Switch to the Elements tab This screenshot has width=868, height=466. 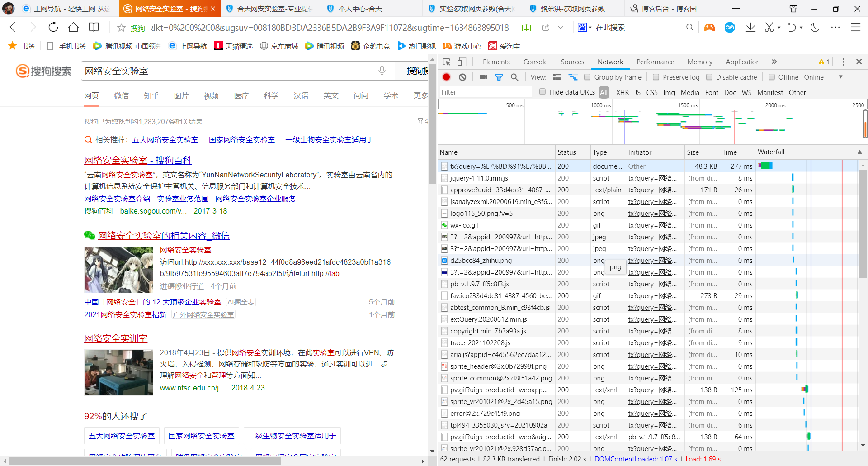496,62
